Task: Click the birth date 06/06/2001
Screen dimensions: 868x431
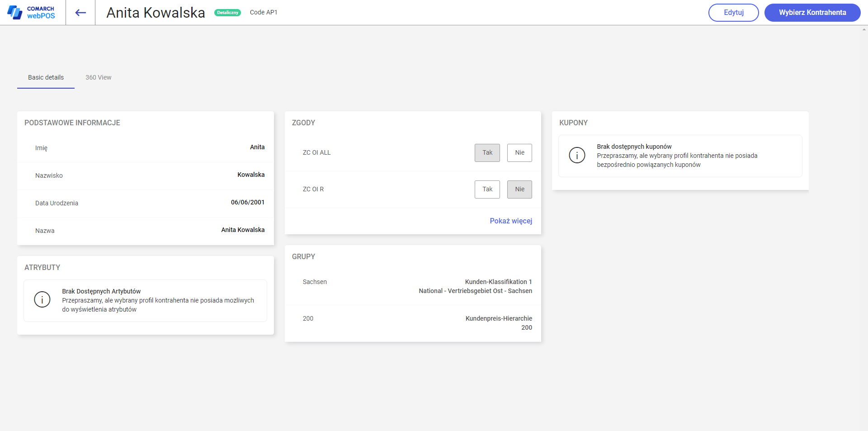Action: coord(248,202)
